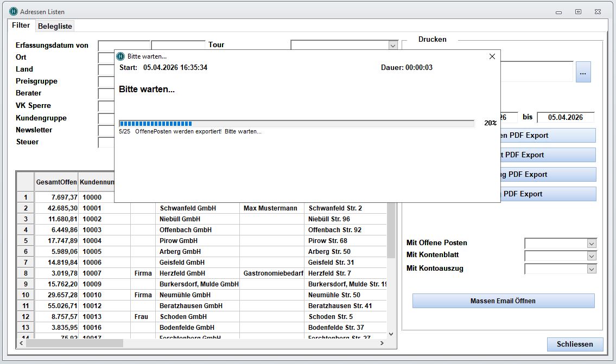Open the Mit Kontenblatt combo box
This screenshot has width=616, height=364.
tap(591, 256)
